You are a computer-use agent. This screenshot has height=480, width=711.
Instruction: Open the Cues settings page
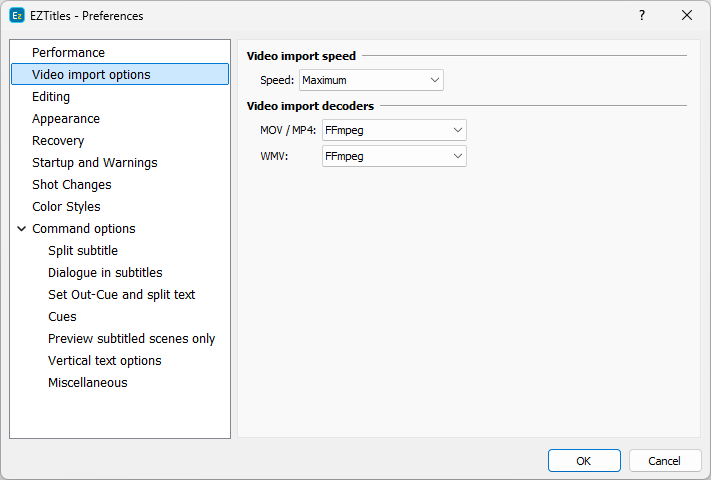pos(62,317)
